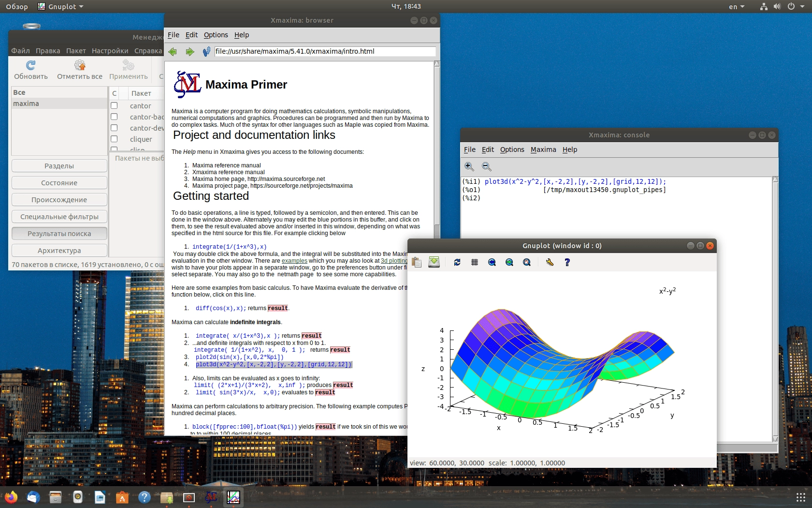Screen dimensions: 812x508
Task: Open Thunderbird mail from the dock
Action: pyautogui.click(x=33, y=497)
